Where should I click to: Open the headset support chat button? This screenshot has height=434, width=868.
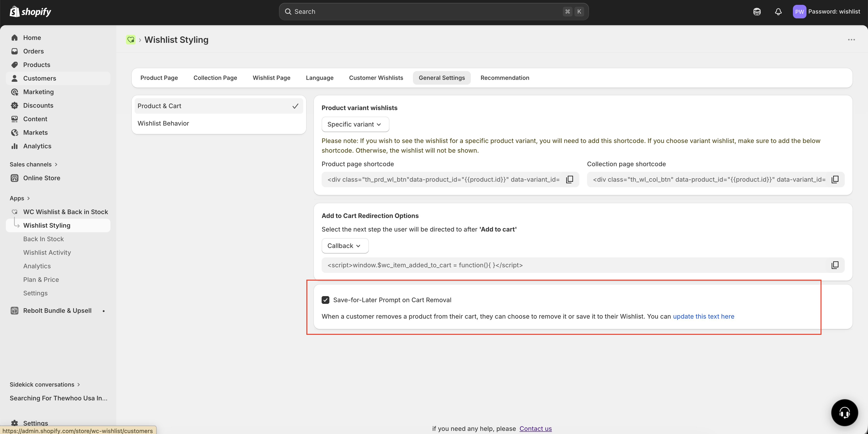point(845,412)
